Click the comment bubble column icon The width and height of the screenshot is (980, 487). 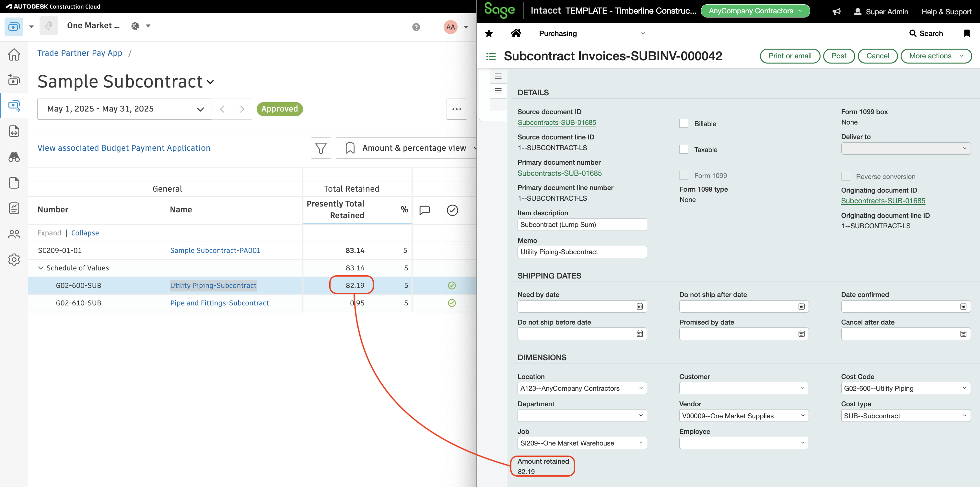[x=425, y=210]
